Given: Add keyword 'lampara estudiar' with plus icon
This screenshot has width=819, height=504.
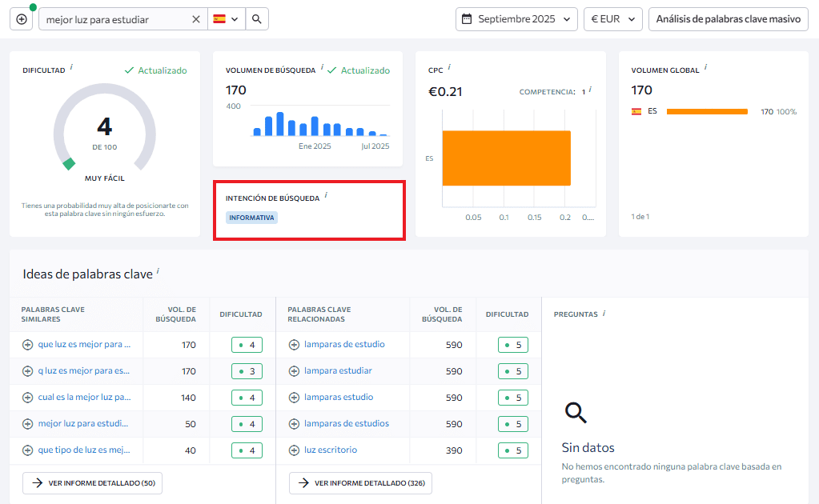Looking at the screenshot, I should click(x=294, y=371).
